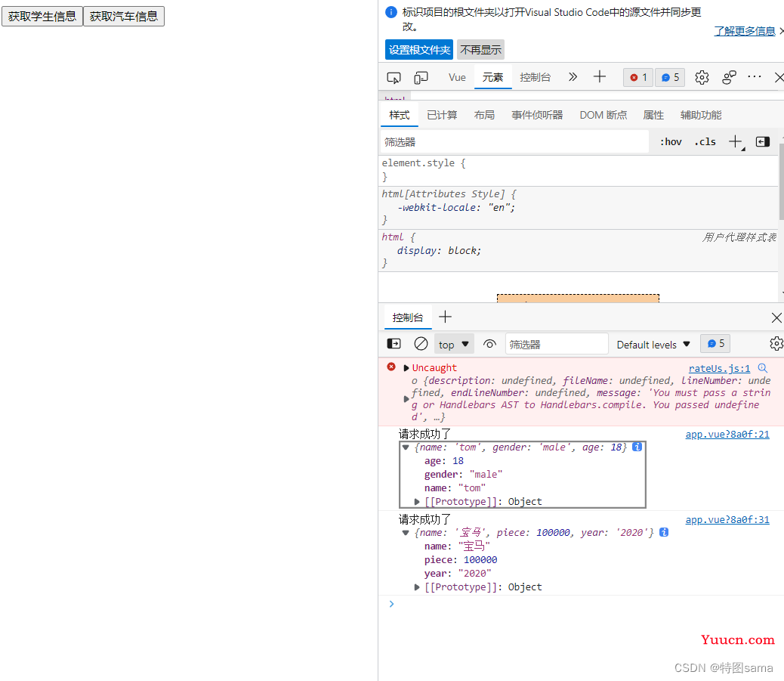Switch to the Vue tab

pyautogui.click(x=457, y=78)
